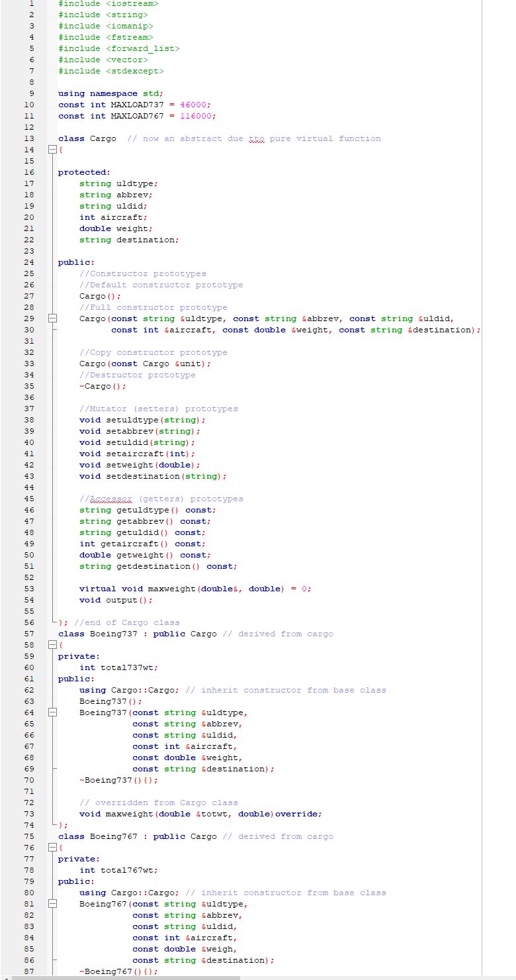
Task: Collapse the Boeing767 constructor fold at line 81
Action: pyautogui.click(x=52, y=905)
